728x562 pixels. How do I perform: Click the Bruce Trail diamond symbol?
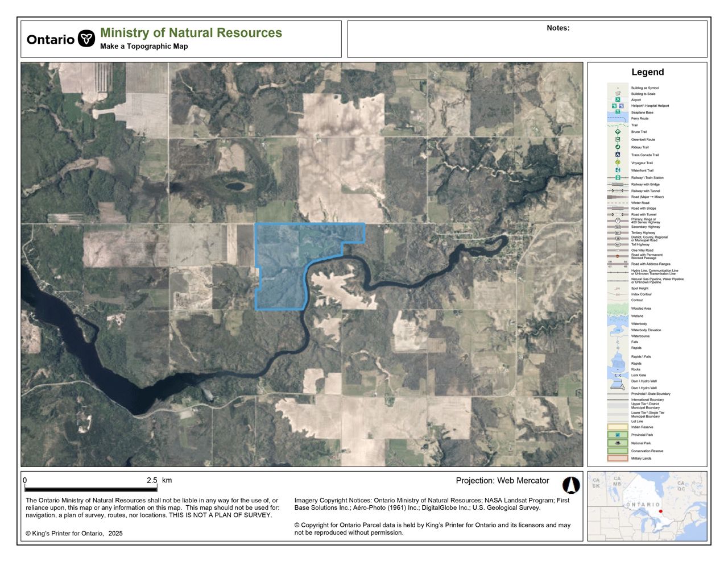pyautogui.click(x=618, y=132)
